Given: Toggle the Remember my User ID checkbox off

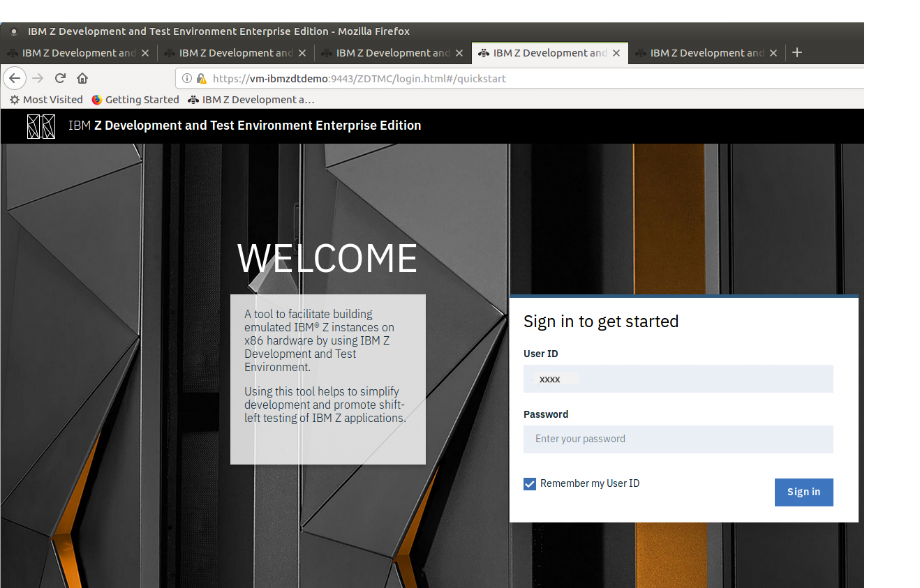Looking at the screenshot, I should [530, 483].
